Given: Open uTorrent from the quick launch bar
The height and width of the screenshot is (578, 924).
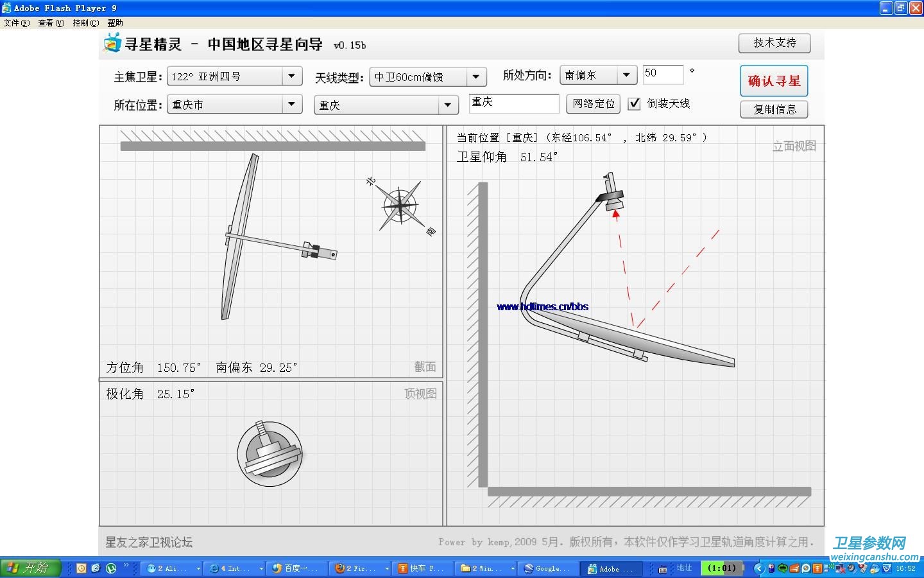Looking at the screenshot, I should pos(110,568).
